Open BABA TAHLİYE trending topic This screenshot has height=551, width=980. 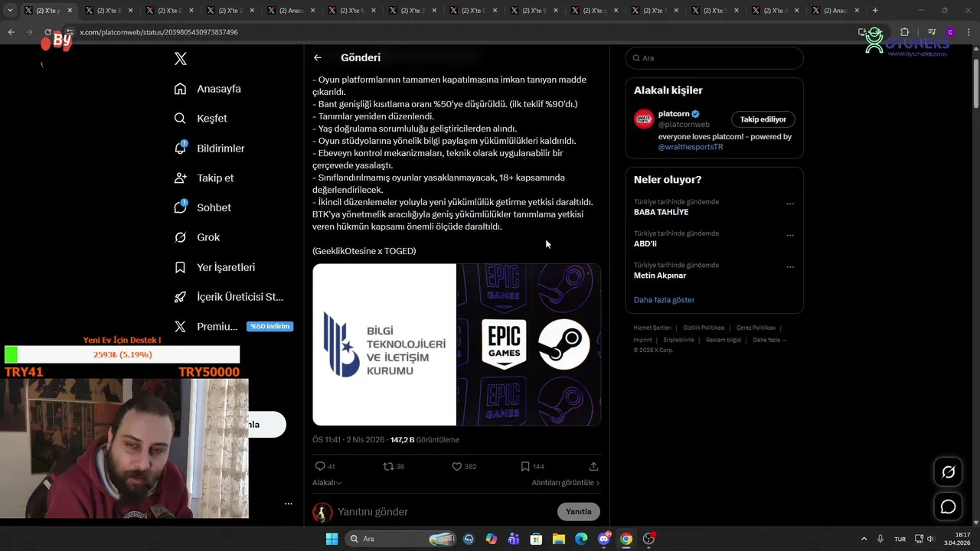pyautogui.click(x=661, y=212)
